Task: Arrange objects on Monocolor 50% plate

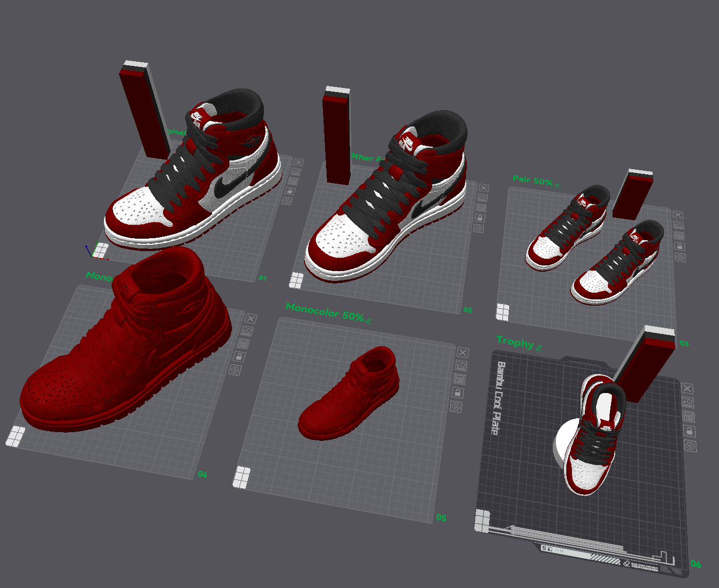Action: (x=459, y=379)
